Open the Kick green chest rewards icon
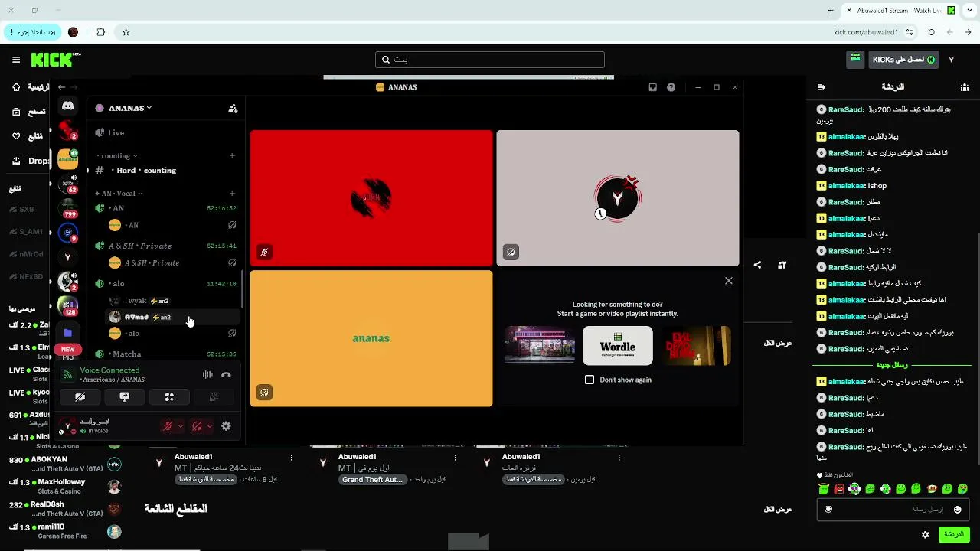This screenshot has width=980, height=551. 855,59
